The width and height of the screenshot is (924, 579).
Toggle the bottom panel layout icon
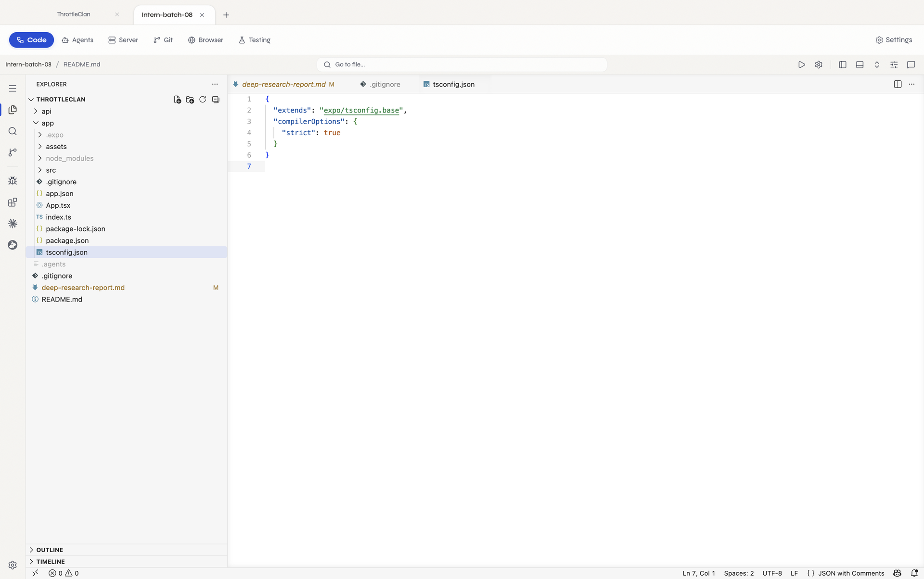(860, 64)
